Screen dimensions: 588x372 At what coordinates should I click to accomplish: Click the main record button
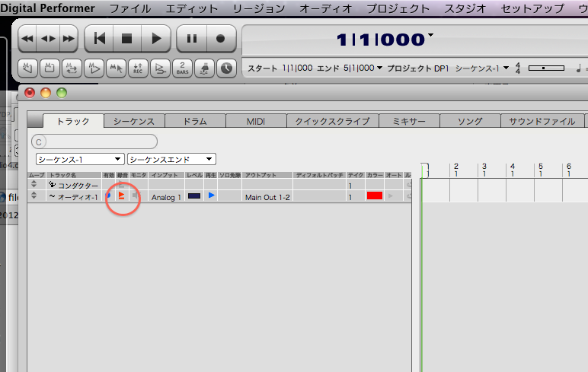pos(221,39)
